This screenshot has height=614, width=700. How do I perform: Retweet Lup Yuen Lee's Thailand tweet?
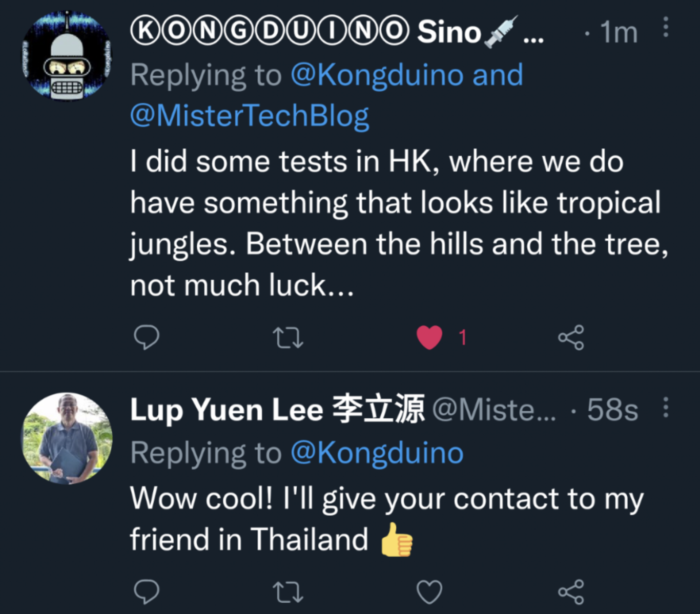pos(287,592)
